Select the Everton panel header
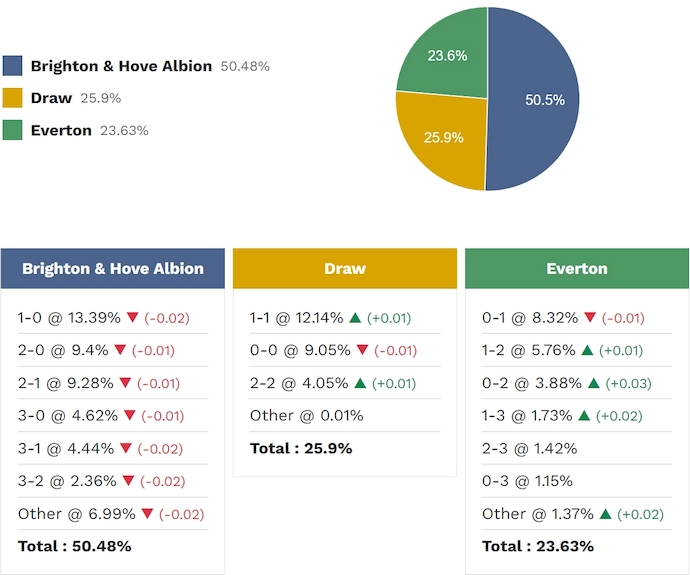This screenshot has height=575, width=690. point(577,269)
